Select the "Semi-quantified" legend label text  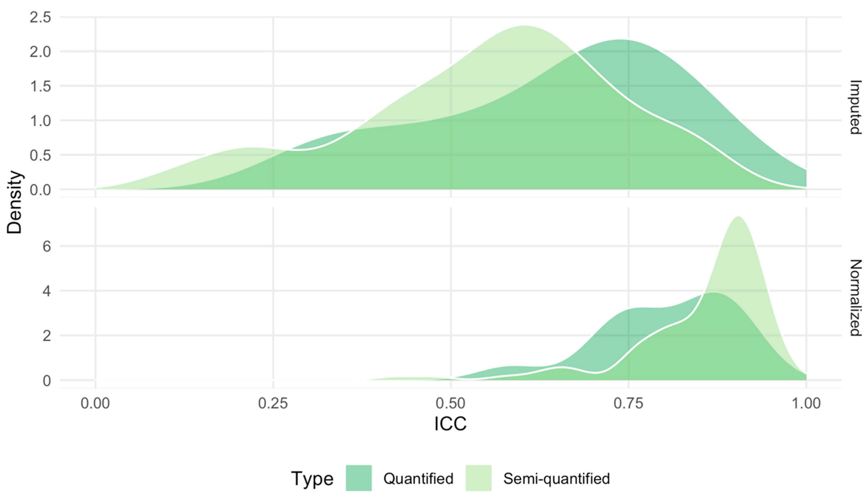pos(556,479)
